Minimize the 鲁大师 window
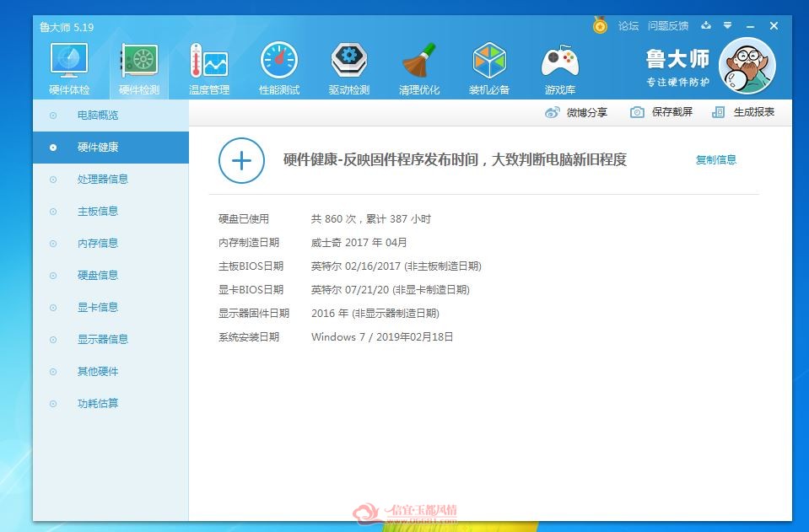Viewport: 809px width, 532px height. (750, 26)
